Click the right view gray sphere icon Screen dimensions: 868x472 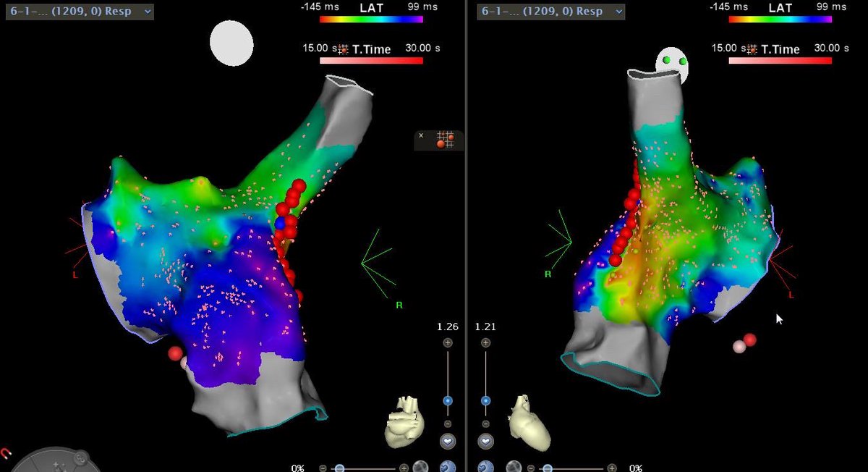[x=514, y=467]
